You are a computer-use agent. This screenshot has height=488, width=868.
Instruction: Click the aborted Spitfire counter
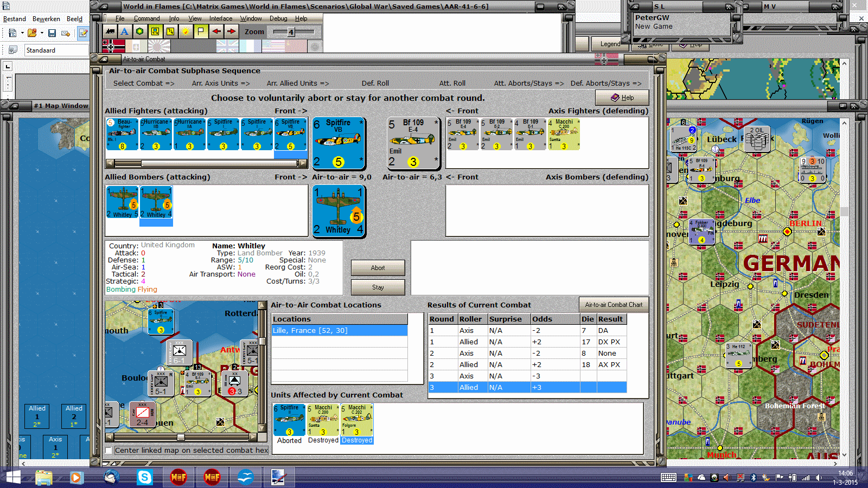[x=289, y=420]
